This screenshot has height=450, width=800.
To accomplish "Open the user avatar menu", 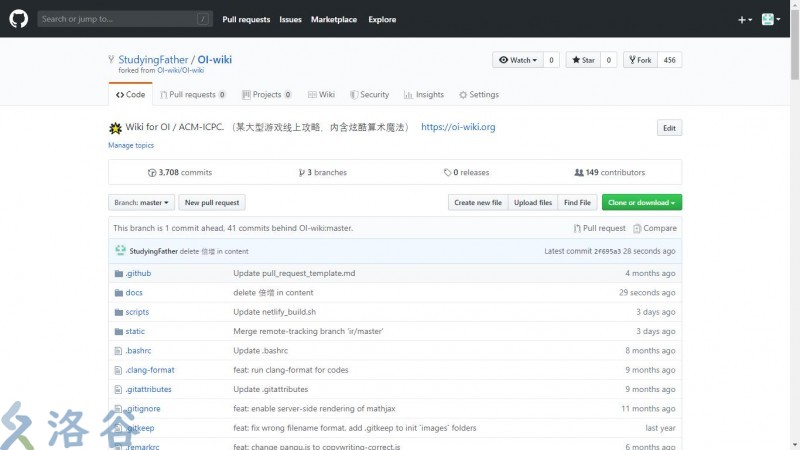I will coord(770,19).
